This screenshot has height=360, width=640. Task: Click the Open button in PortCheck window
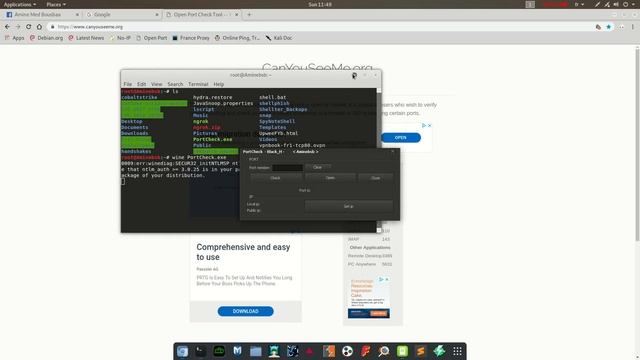[x=330, y=178]
